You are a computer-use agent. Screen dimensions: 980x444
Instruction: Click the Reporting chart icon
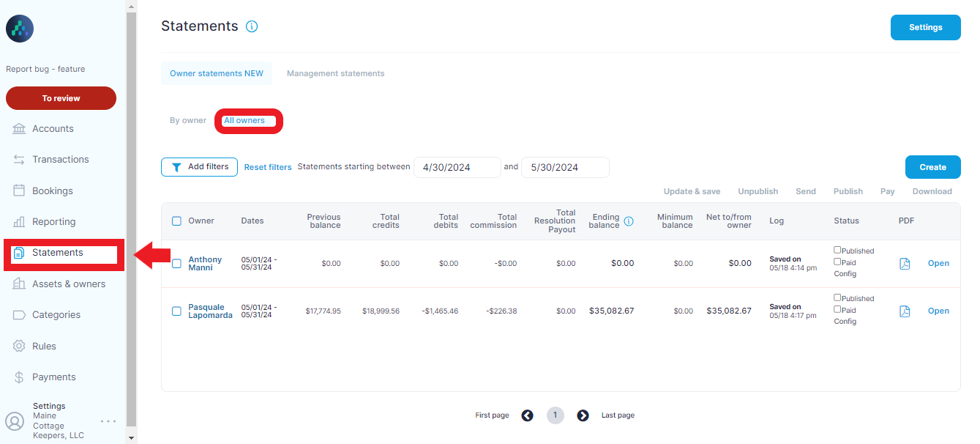19,221
